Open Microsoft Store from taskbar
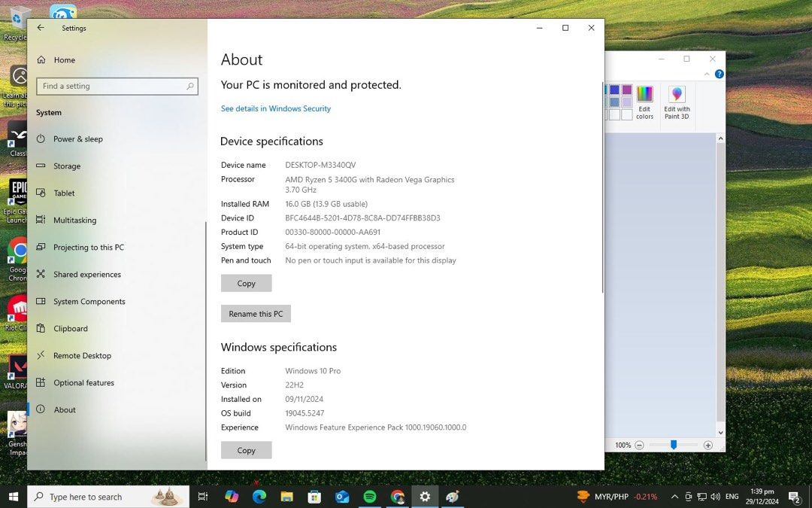The width and height of the screenshot is (812, 508). click(x=314, y=497)
